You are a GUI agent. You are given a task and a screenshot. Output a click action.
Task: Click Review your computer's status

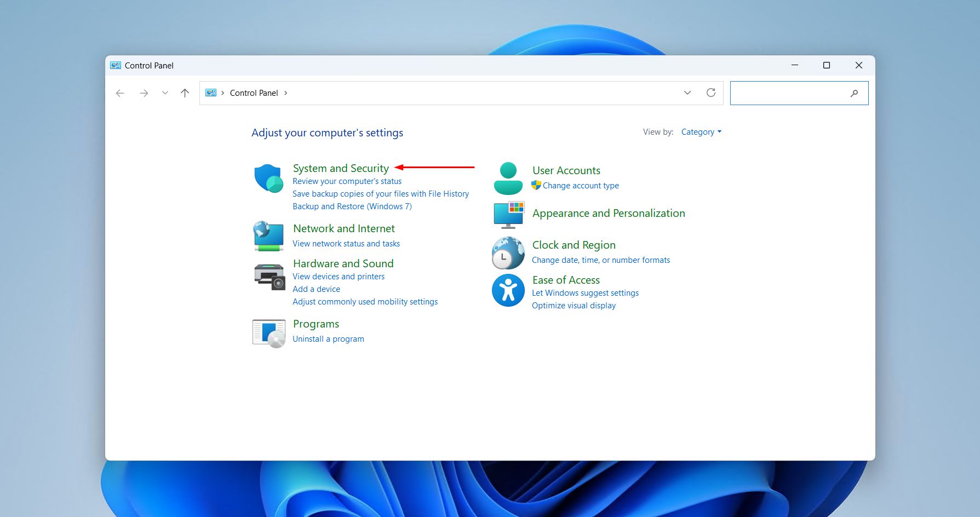click(x=347, y=181)
